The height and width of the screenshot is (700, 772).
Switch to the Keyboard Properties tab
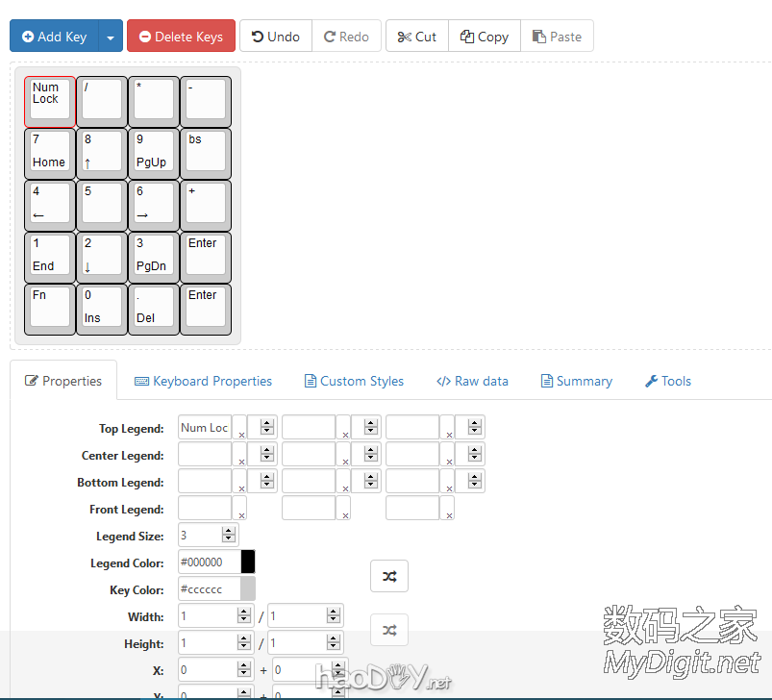click(203, 381)
